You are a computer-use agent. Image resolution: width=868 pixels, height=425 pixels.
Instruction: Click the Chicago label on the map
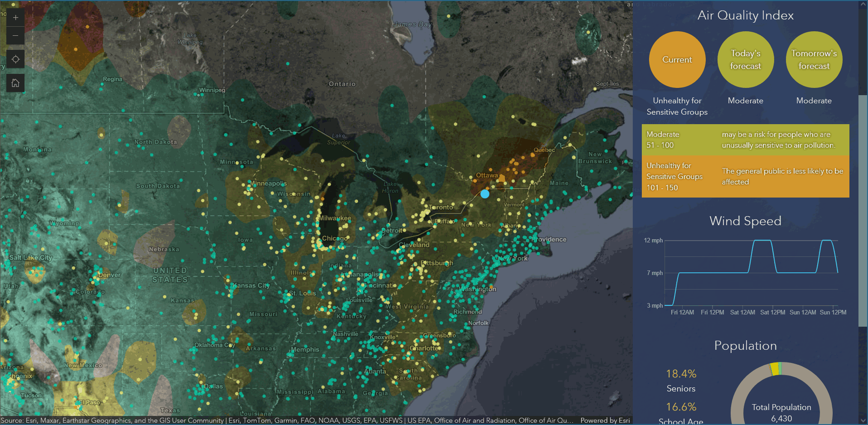pos(335,239)
